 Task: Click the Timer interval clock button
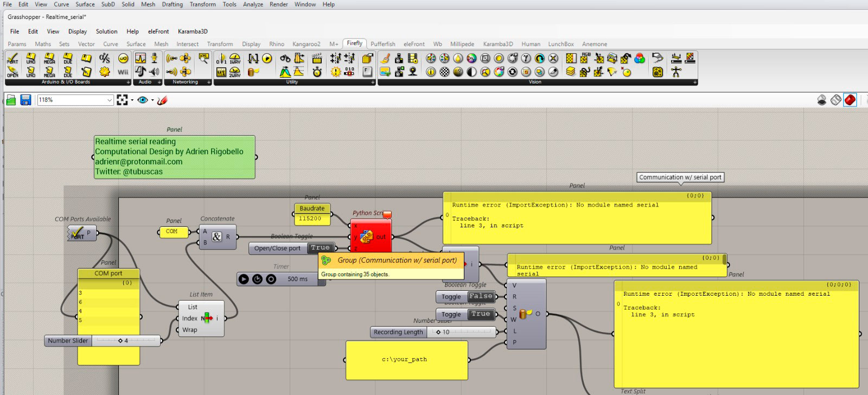coord(257,279)
